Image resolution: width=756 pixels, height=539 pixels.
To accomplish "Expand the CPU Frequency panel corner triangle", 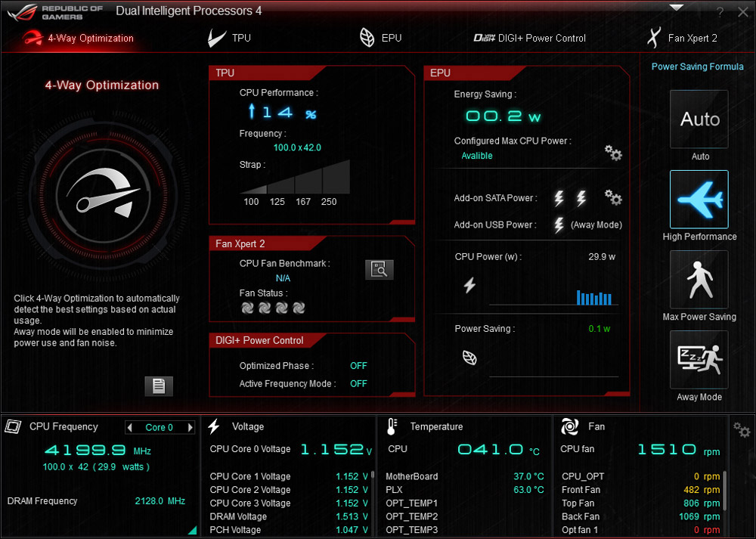I will [x=192, y=531].
